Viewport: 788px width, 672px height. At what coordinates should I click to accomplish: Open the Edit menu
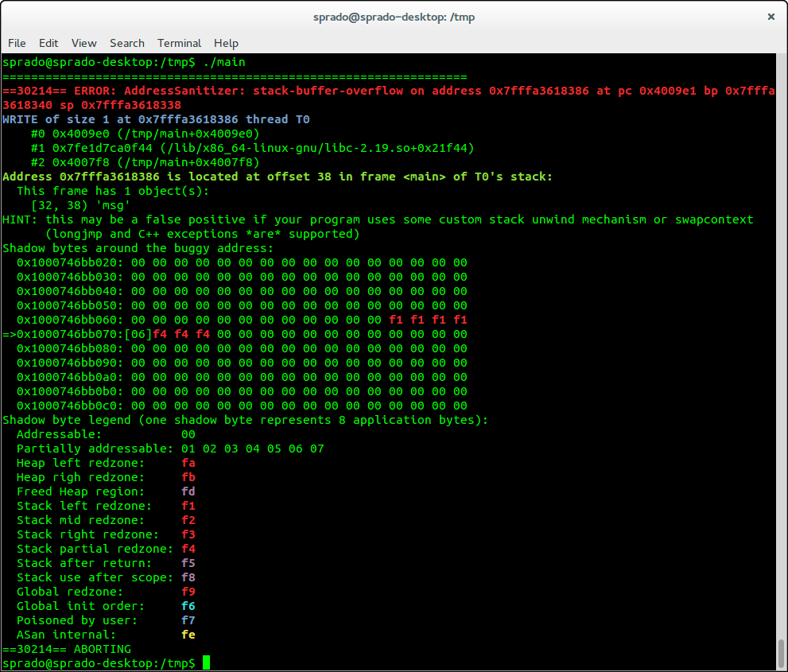pyautogui.click(x=49, y=43)
